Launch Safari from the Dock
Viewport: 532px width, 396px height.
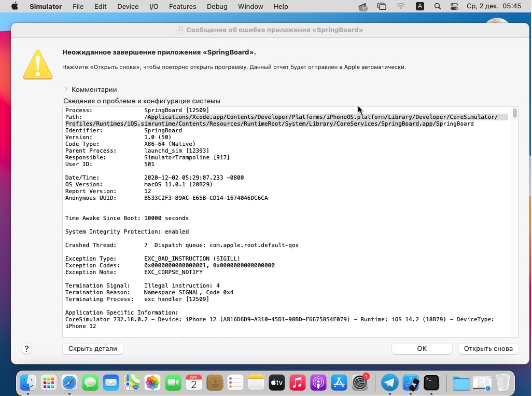69,383
